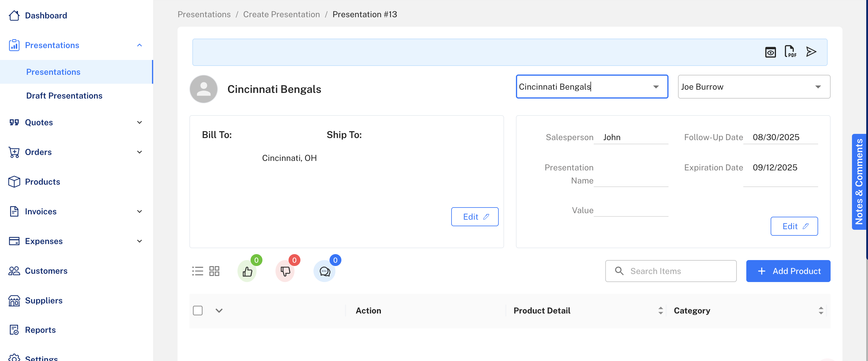Click the Orders shopping cart icon
The width and height of the screenshot is (868, 361).
(14, 152)
